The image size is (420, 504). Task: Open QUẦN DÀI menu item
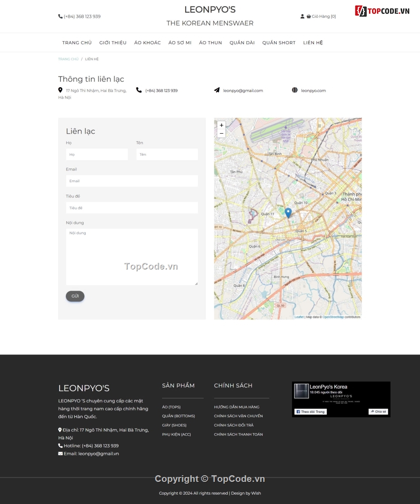[x=242, y=42]
